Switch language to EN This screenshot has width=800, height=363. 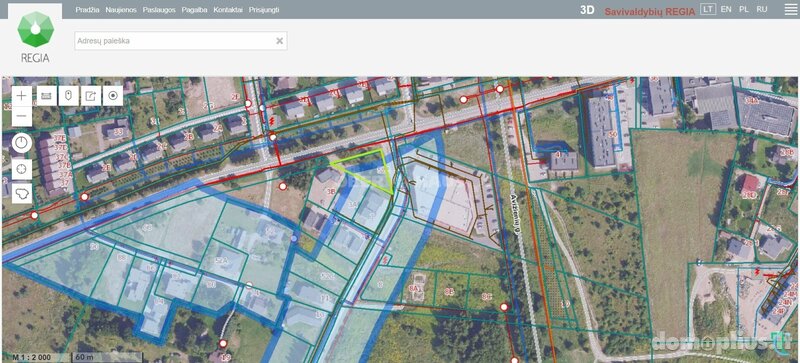point(726,9)
